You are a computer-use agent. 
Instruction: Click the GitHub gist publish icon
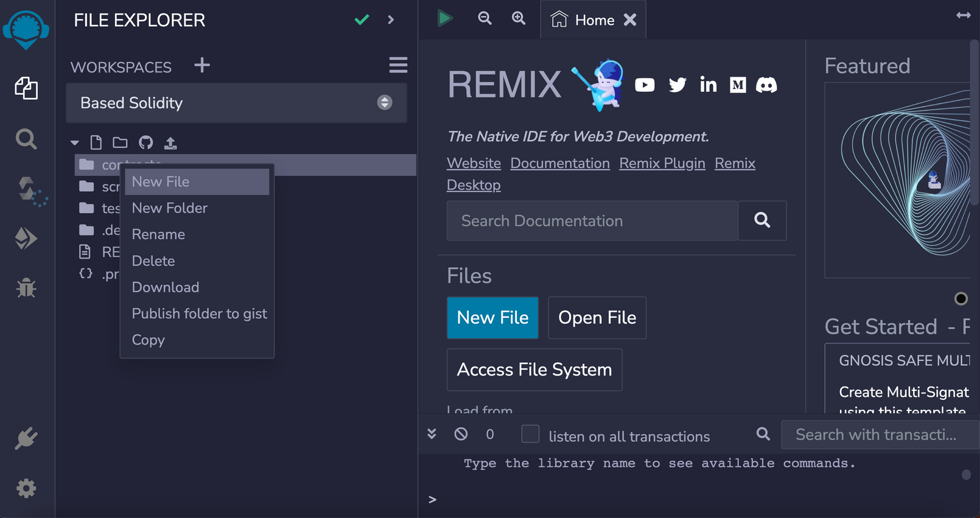145,143
